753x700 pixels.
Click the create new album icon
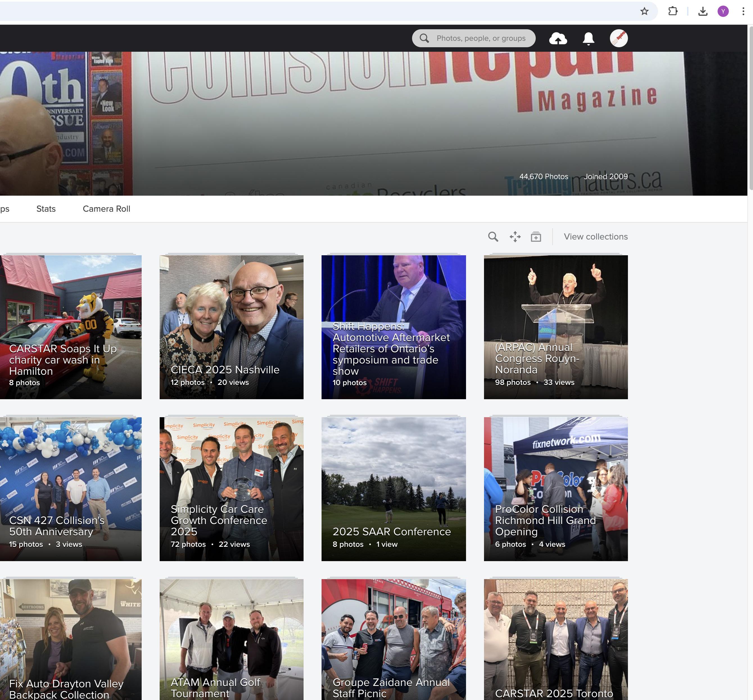(x=535, y=237)
